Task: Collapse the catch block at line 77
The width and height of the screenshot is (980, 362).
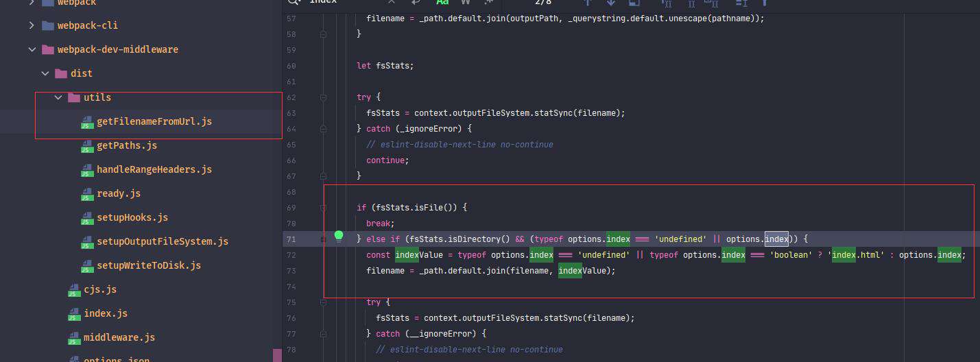Action: pos(322,333)
